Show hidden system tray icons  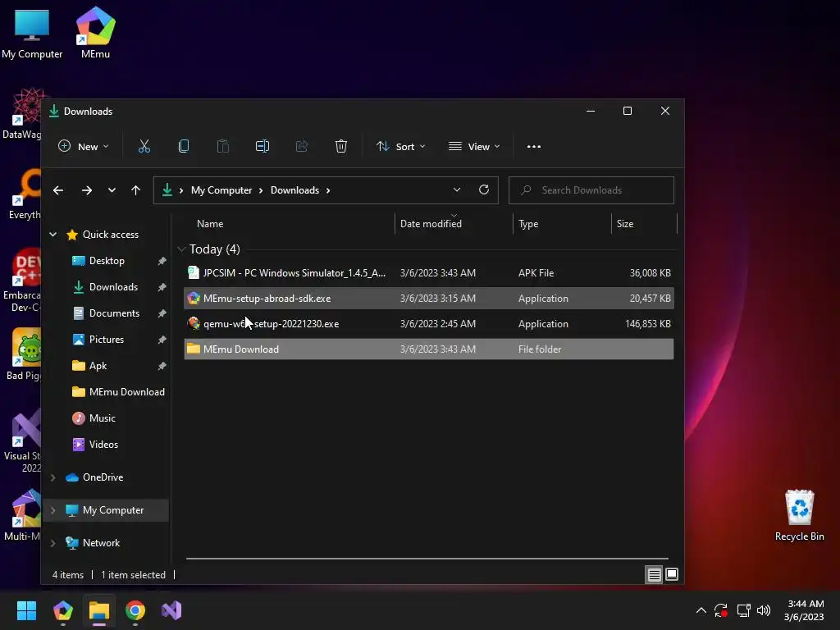(701, 610)
